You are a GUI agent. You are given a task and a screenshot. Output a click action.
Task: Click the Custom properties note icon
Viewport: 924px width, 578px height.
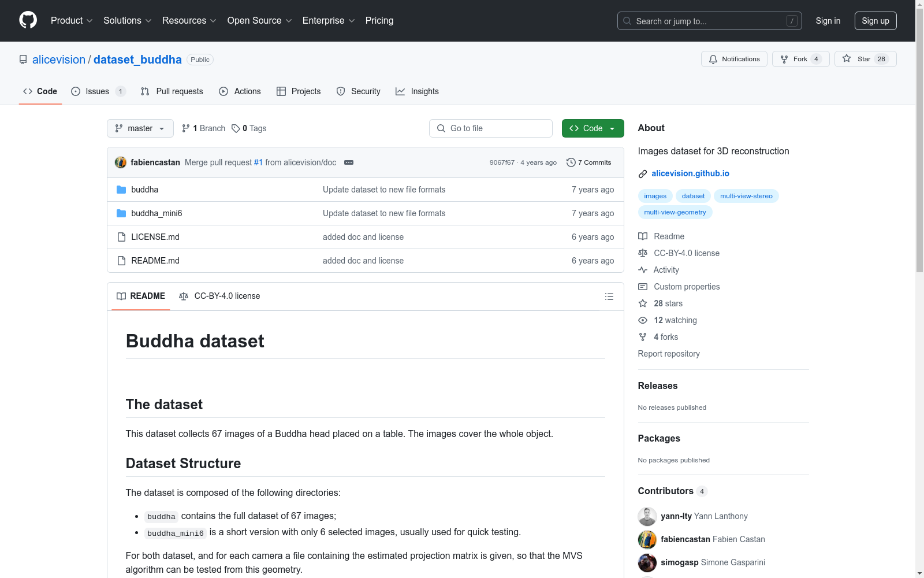click(643, 287)
